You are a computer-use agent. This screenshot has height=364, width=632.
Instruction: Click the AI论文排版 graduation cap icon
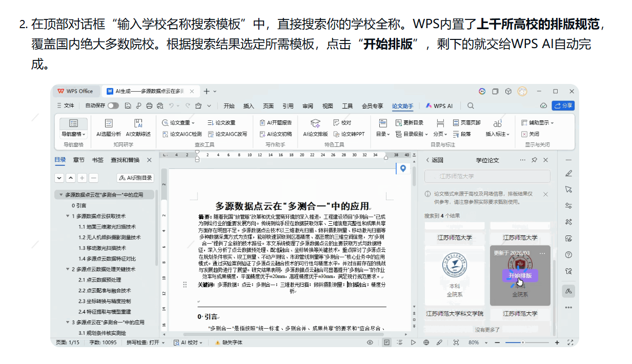tap(316, 123)
